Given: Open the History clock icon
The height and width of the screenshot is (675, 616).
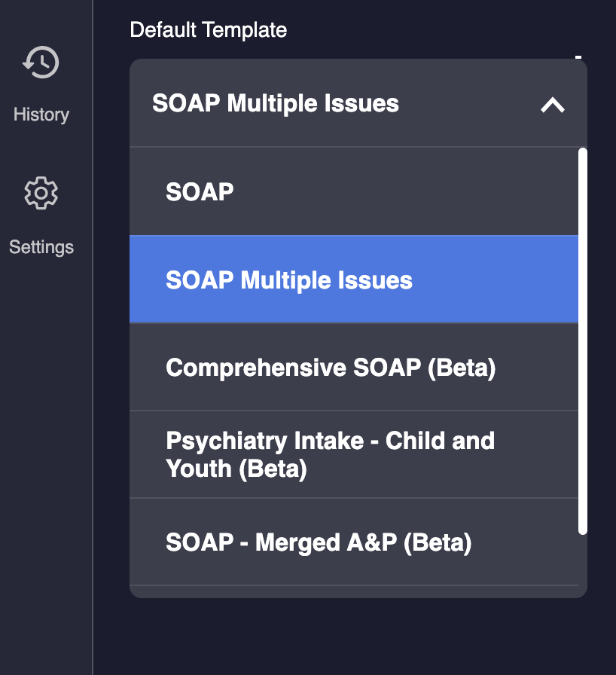Looking at the screenshot, I should (41, 63).
